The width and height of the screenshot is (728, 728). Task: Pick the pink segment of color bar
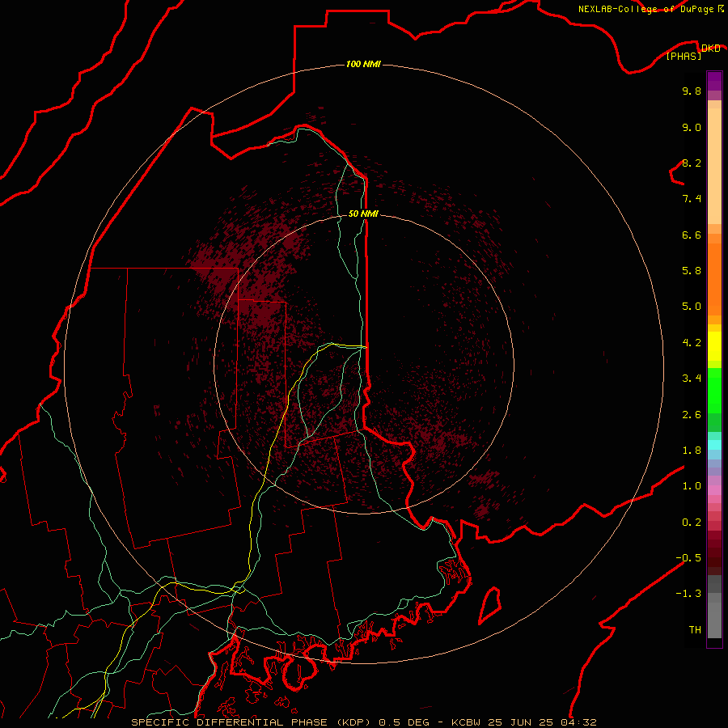(714, 490)
